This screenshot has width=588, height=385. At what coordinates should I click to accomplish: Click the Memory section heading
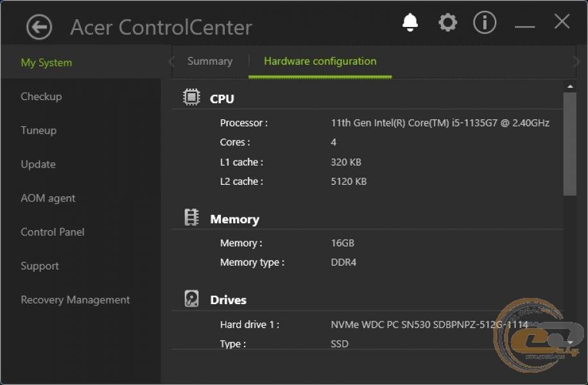[235, 219]
